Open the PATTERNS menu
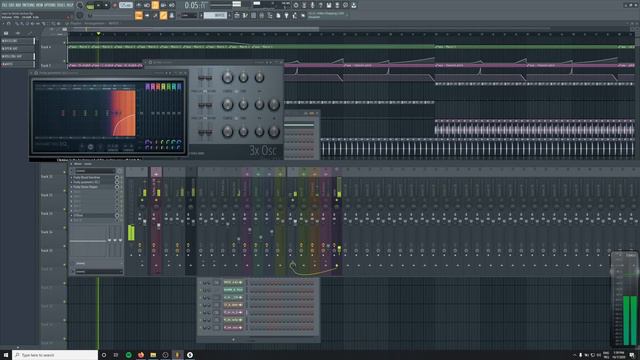 click(28, 5)
